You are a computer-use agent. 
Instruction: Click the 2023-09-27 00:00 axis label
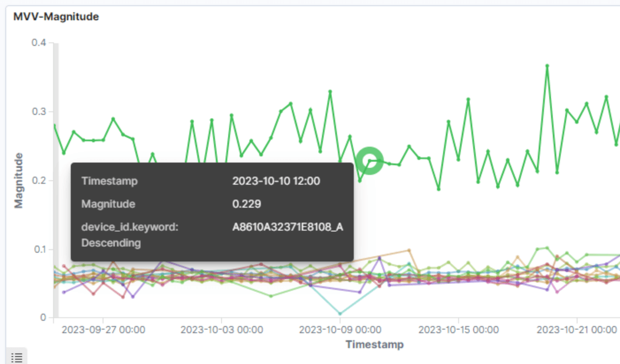pyautogui.click(x=103, y=330)
